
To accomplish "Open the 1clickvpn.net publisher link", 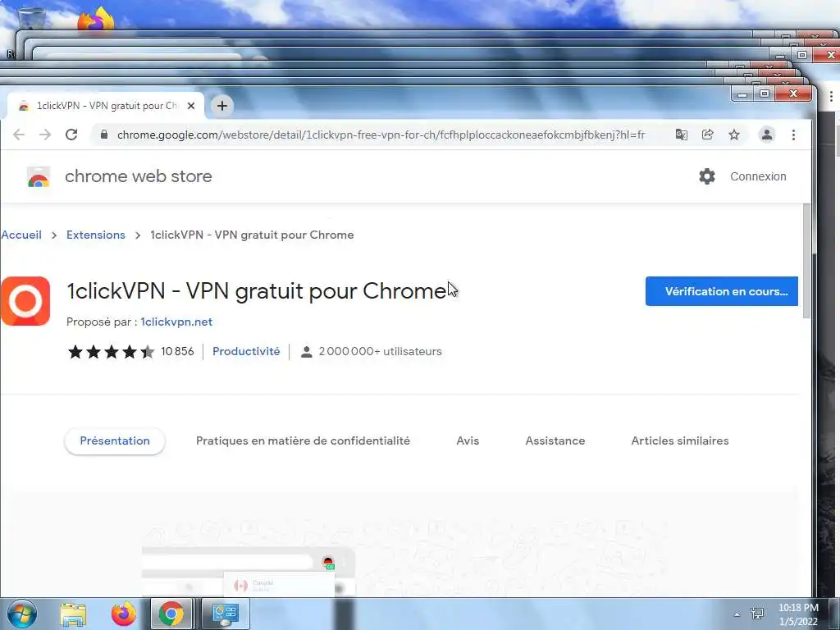I will (176, 322).
